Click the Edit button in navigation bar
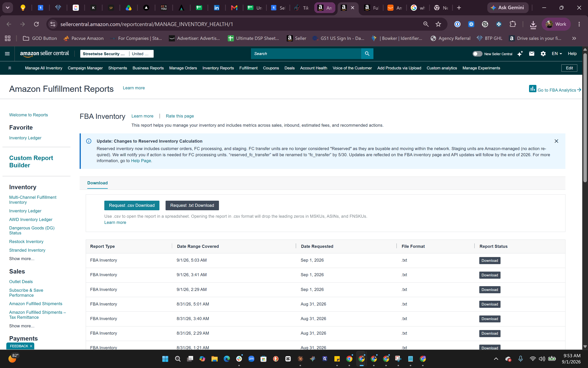The width and height of the screenshot is (588, 368). [569, 68]
